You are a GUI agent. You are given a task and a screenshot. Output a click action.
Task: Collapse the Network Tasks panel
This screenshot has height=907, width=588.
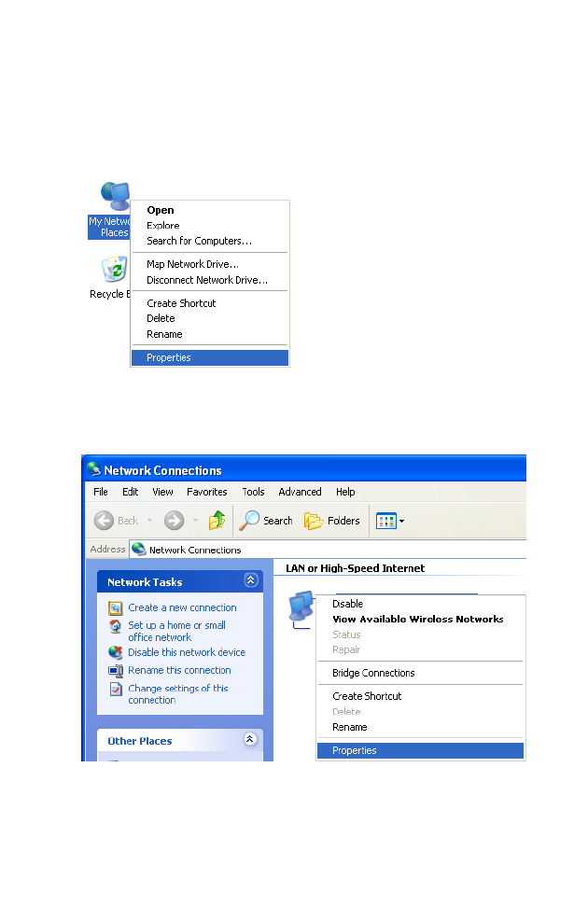tap(250, 580)
